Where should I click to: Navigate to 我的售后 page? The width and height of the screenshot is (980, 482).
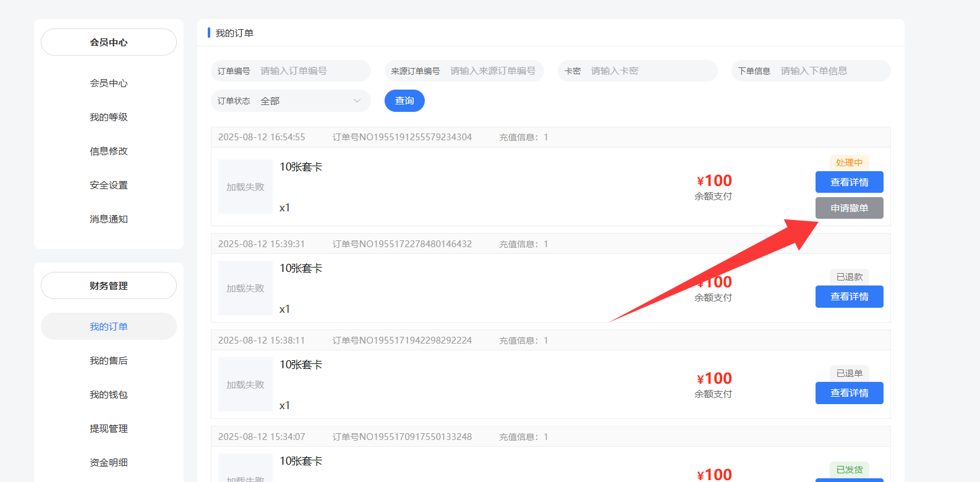(109, 361)
